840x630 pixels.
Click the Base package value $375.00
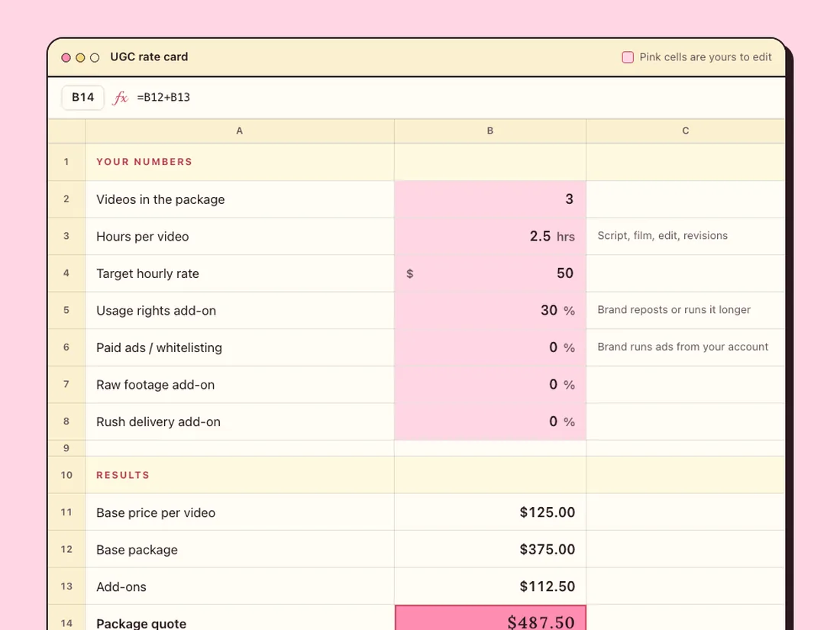click(547, 549)
